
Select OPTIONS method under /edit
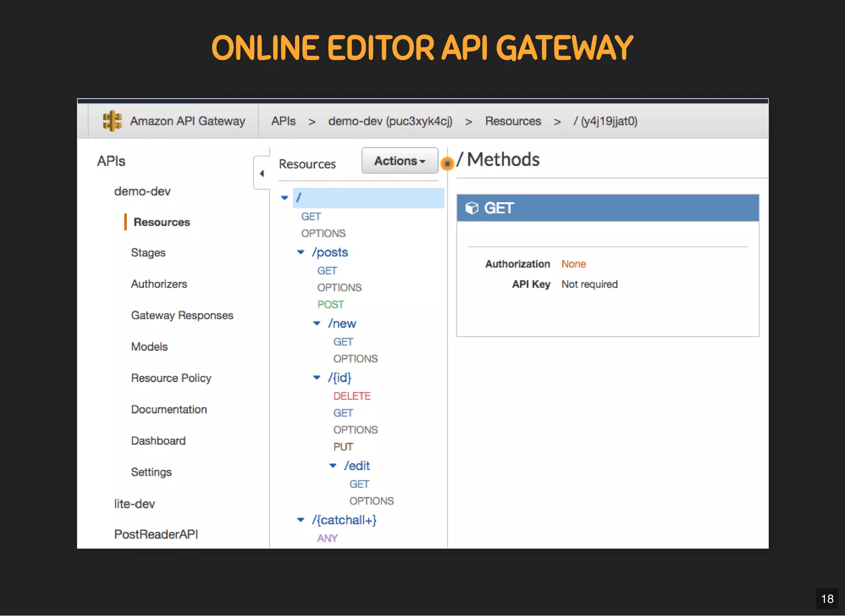tap(372, 501)
